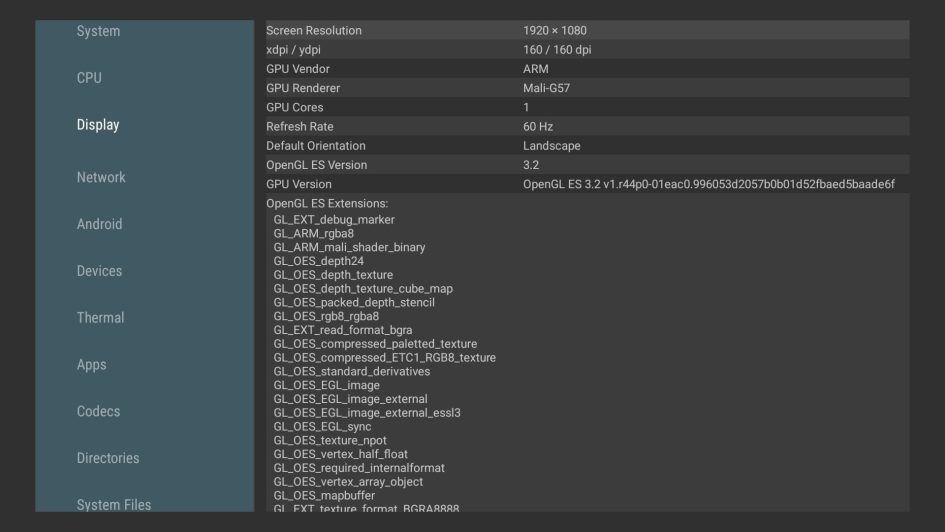Open the Apps section

coord(92,365)
